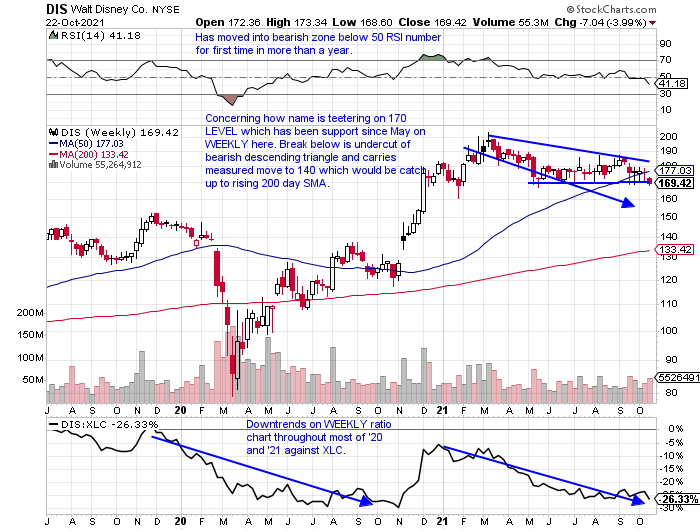This screenshot has width=700, height=530.
Task: Click the -26.33% tag on ratio axis
Action: [679, 499]
